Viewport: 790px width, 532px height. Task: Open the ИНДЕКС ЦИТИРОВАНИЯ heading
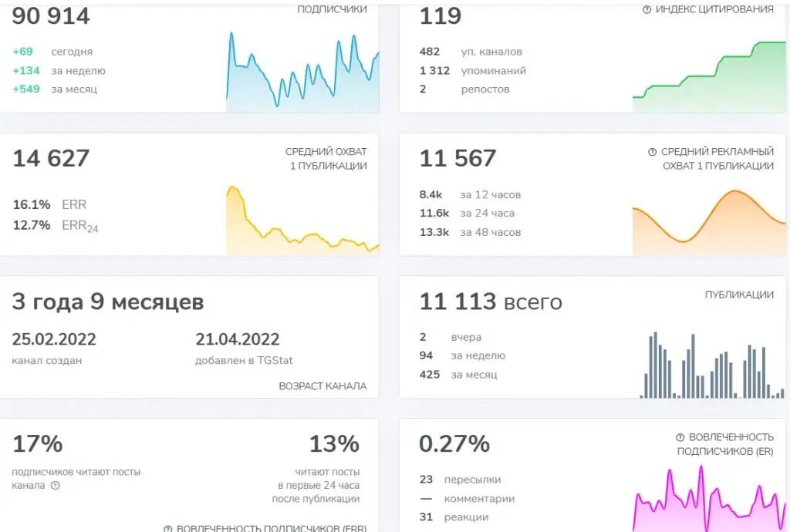tap(714, 9)
